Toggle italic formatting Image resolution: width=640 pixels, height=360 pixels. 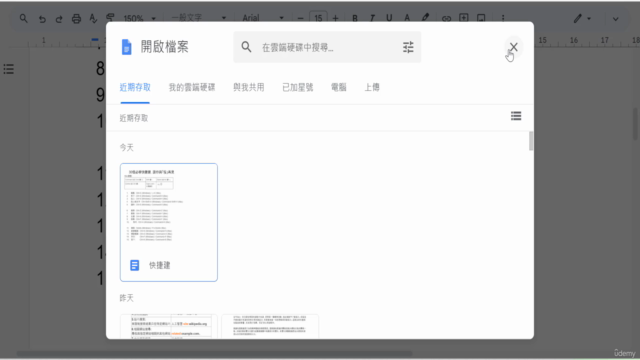[372, 18]
